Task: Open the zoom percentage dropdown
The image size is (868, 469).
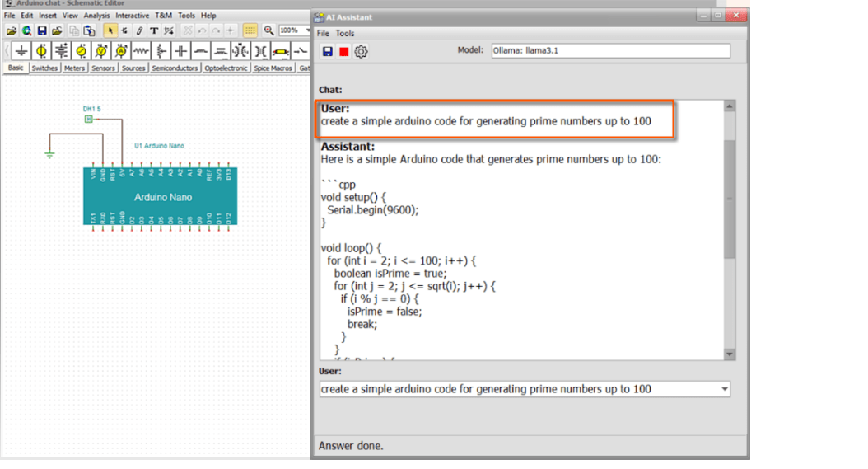Action: click(x=306, y=30)
